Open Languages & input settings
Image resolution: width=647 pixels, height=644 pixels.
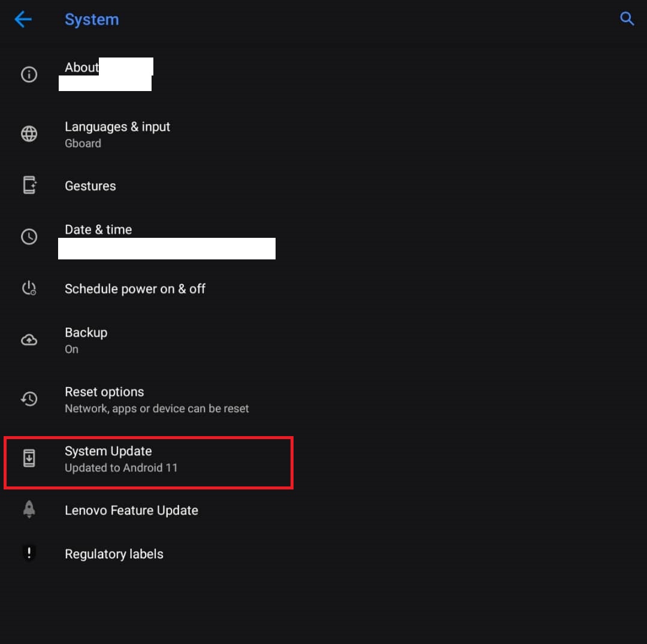(x=117, y=134)
